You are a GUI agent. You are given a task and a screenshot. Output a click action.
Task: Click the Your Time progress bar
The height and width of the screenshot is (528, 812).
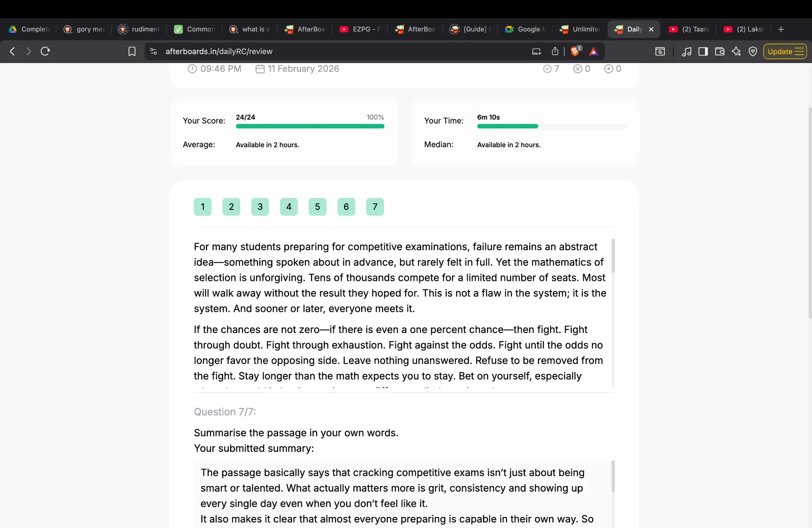[x=552, y=126]
